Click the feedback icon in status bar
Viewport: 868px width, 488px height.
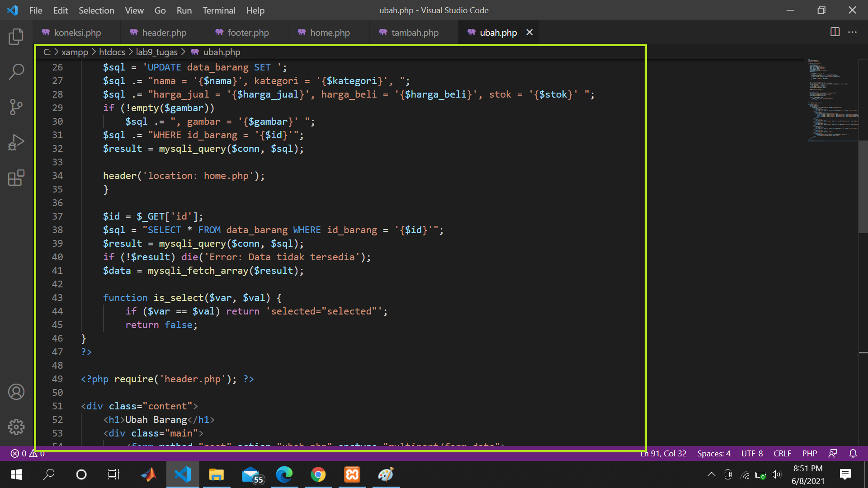tap(833, 453)
